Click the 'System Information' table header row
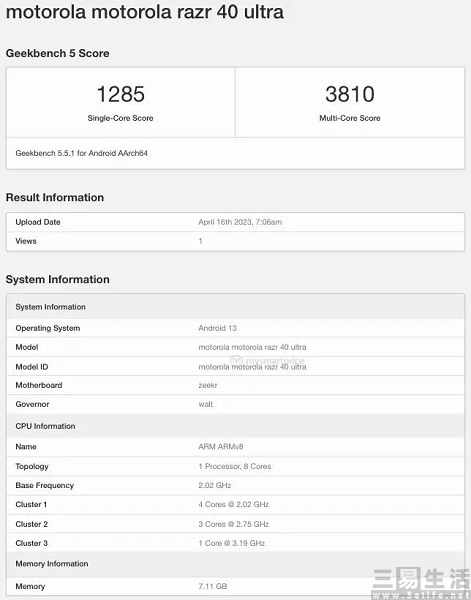 [x=235, y=307]
